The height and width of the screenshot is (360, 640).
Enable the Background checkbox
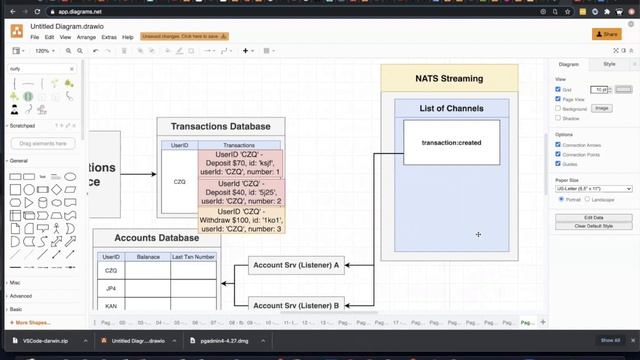558,108
